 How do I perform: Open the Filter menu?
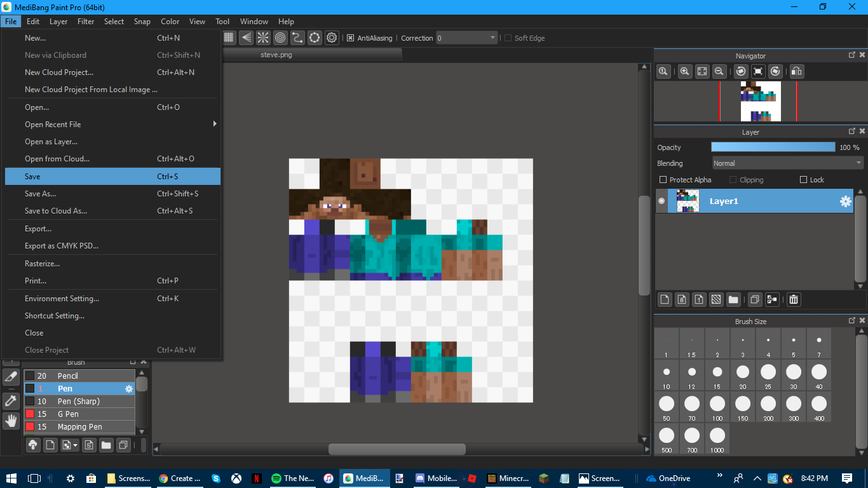point(86,21)
